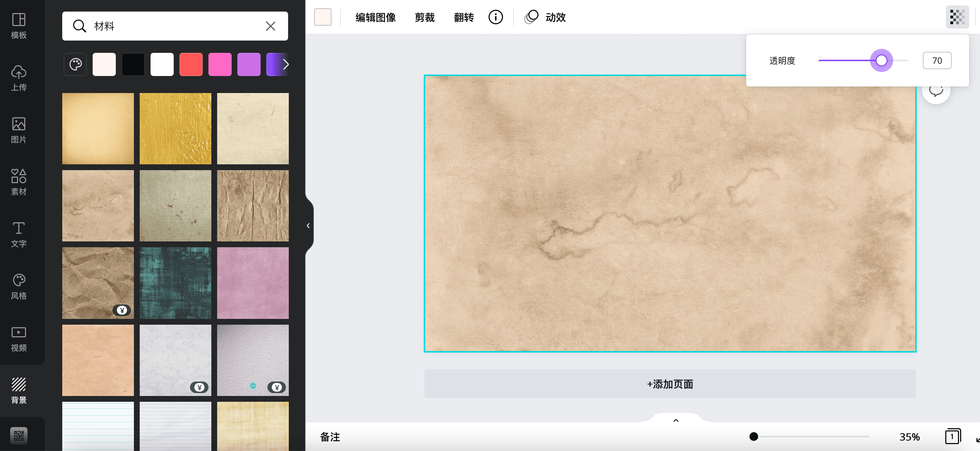This screenshot has width=980, height=451.
Task: Open the 素材 elements panel
Action: (x=19, y=182)
